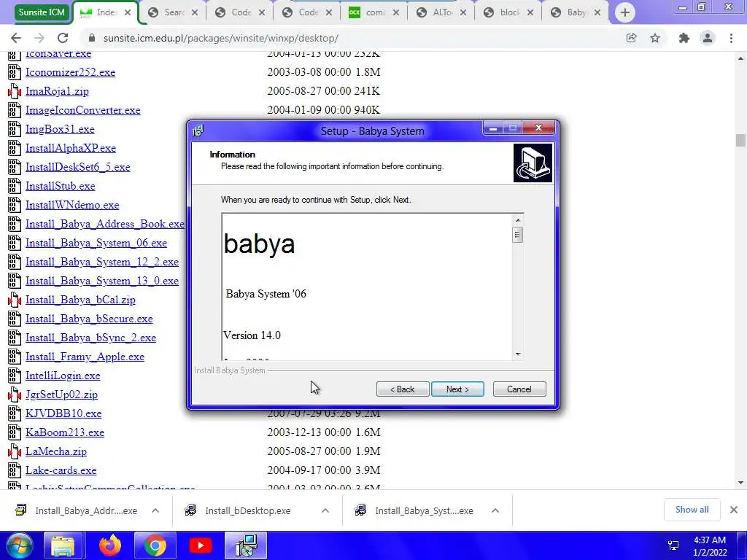Open ImageIconConverter.exe link
747x560 pixels.
pos(83,111)
